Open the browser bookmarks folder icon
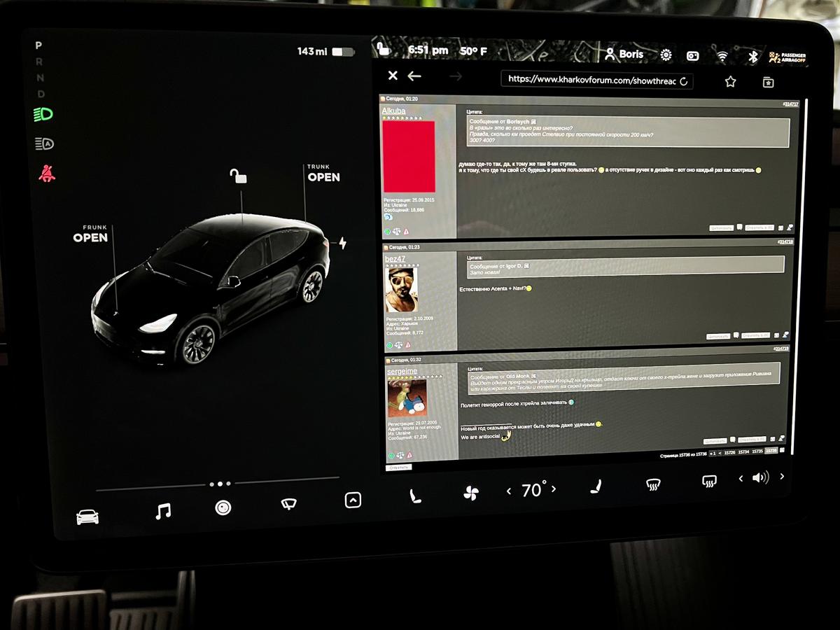 click(x=768, y=83)
